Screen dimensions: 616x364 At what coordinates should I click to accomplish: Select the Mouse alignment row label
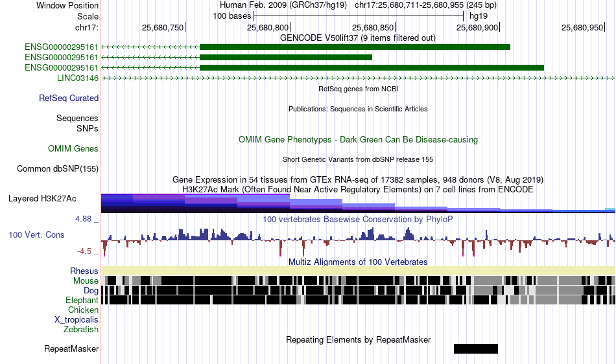click(86, 281)
